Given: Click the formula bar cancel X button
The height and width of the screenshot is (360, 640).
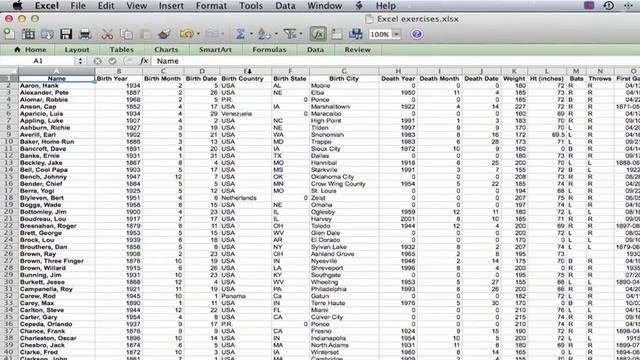Looking at the screenshot, I should [x=97, y=61].
